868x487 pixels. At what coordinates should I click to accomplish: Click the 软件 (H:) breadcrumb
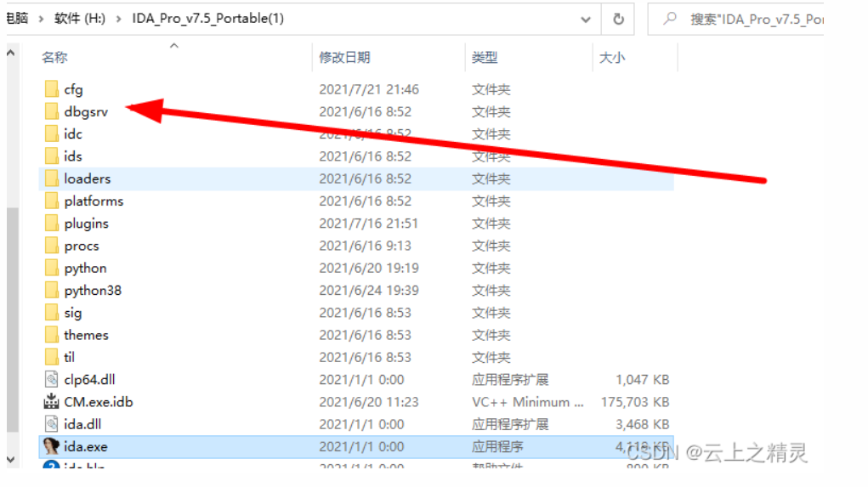pos(80,18)
